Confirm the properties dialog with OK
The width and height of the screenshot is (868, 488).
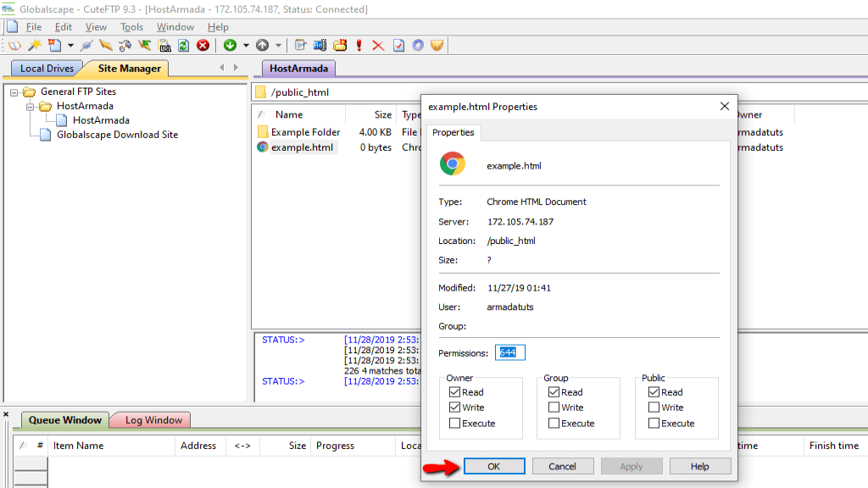[x=494, y=467]
